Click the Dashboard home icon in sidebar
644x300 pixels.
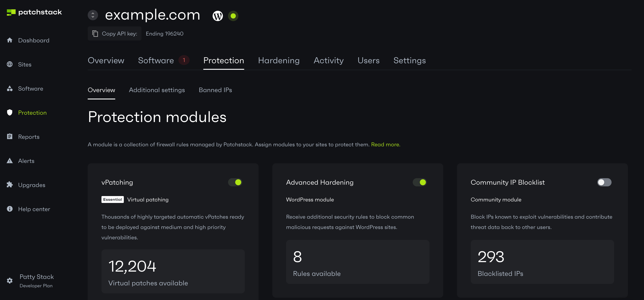9,40
